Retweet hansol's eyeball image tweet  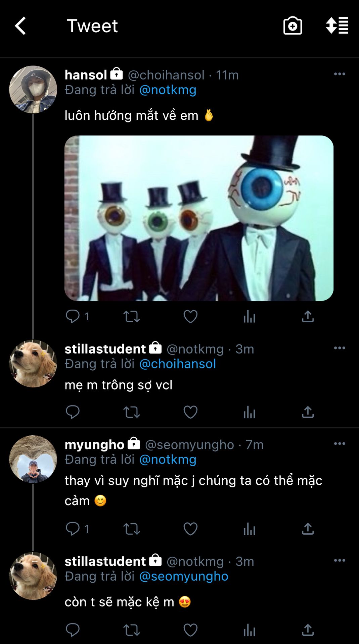coord(131,316)
